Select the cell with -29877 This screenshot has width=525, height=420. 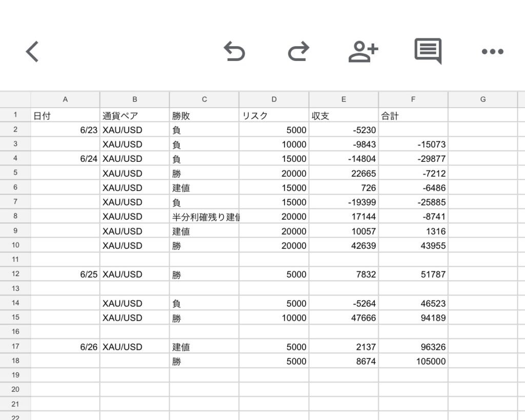click(413, 158)
